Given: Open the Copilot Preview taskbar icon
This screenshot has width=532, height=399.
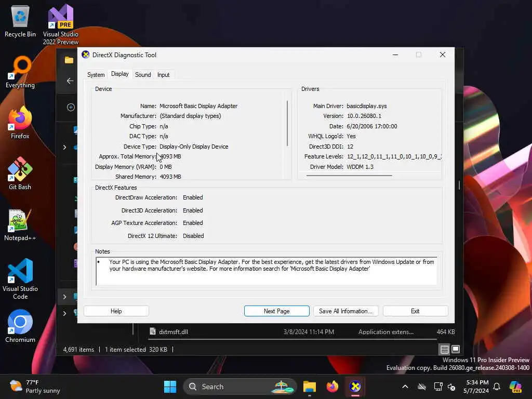Looking at the screenshot, I should pos(515,387).
